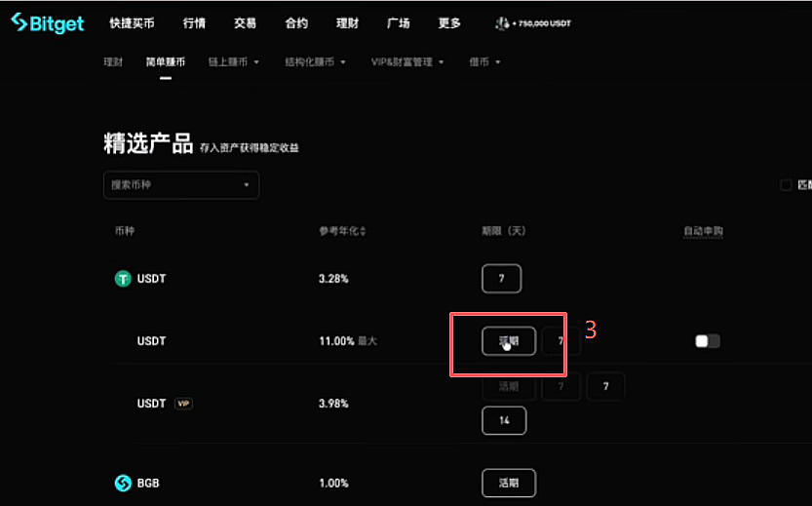Sort by 参考年化 using the arrow icon
The image size is (812, 506).
[363, 231]
